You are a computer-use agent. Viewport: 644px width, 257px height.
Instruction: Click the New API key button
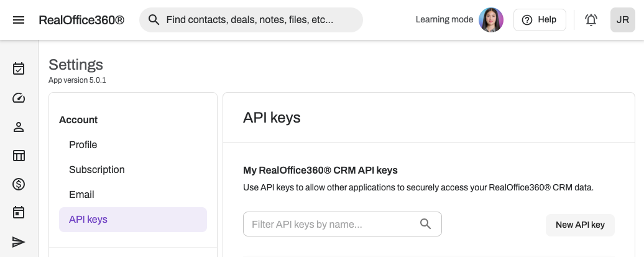[x=580, y=225]
